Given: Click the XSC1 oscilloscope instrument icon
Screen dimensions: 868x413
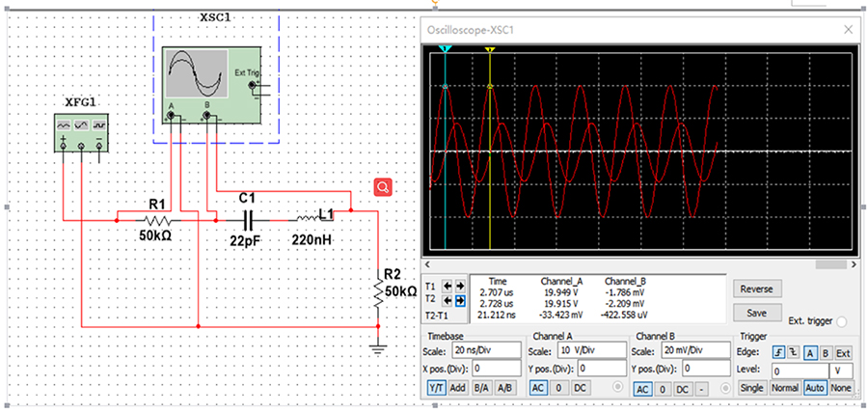Looking at the screenshot, I should point(211,86).
